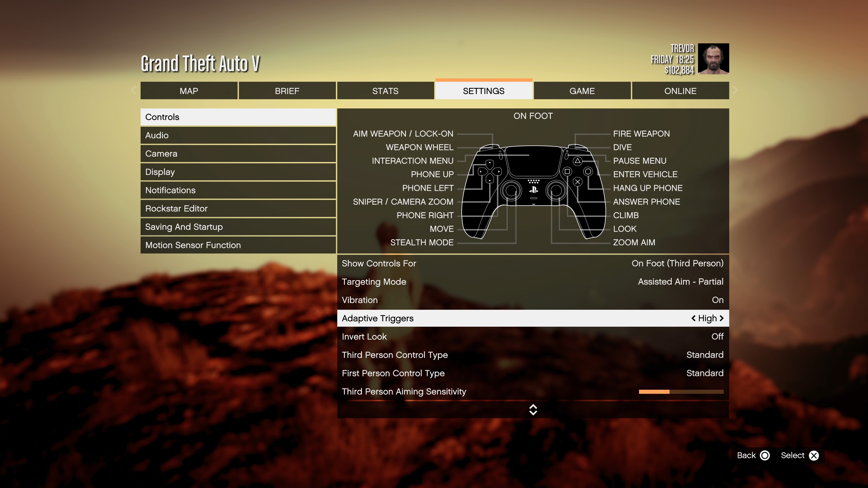Click the SNIPER / CAMERA ZOOM label
The width and height of the screenshot is (868, 488).
[x=403, y=202]
